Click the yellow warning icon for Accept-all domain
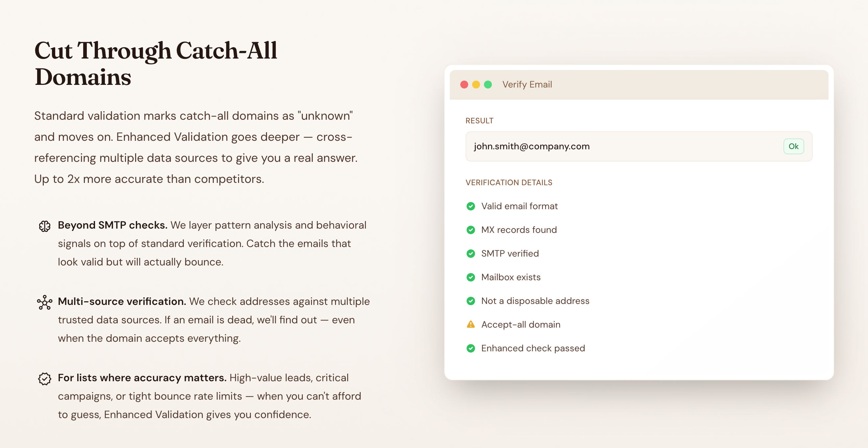This screenshot has height=448, width=868. [470, 324]
